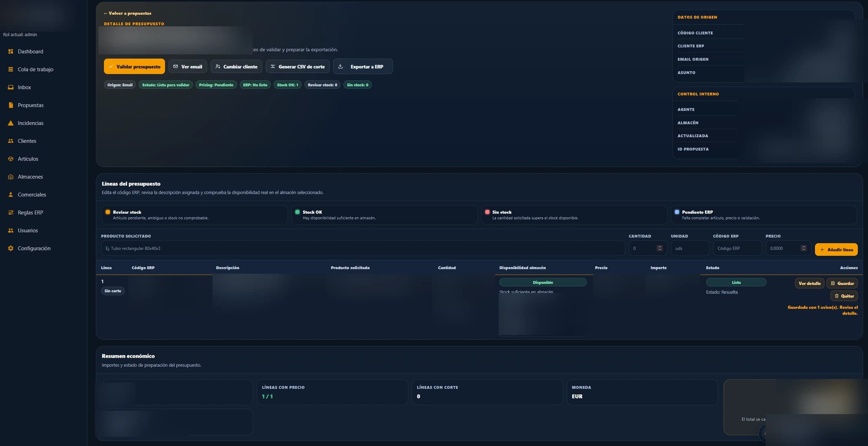Image resolution: width=868 pixels, height=446 pixels.
Task: Click the checkmark icon on Validar presupuesto
Action: (x=111, y=66)
